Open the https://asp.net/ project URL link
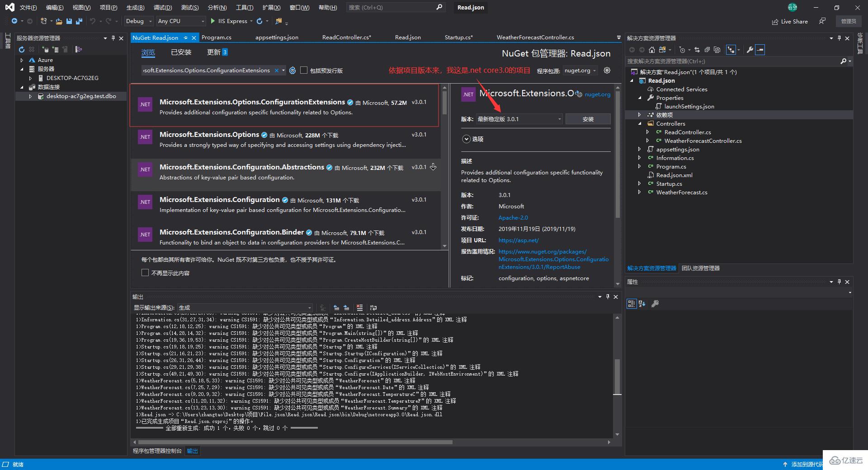Image resolution: width=868 pixels, height=470 pixels. click(519, 240)
